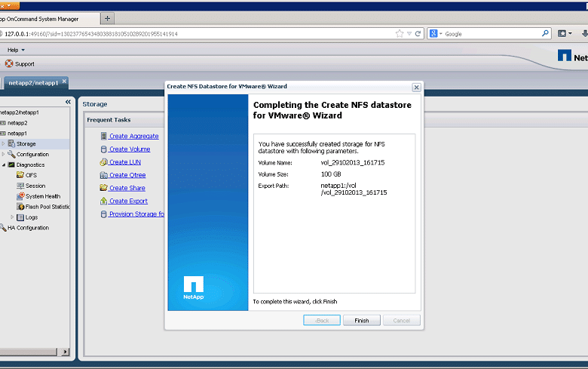This screenshot has width=588, height=369.
Task: Click the Create Volume cylinder icon
Action: (x=104, y=149)
